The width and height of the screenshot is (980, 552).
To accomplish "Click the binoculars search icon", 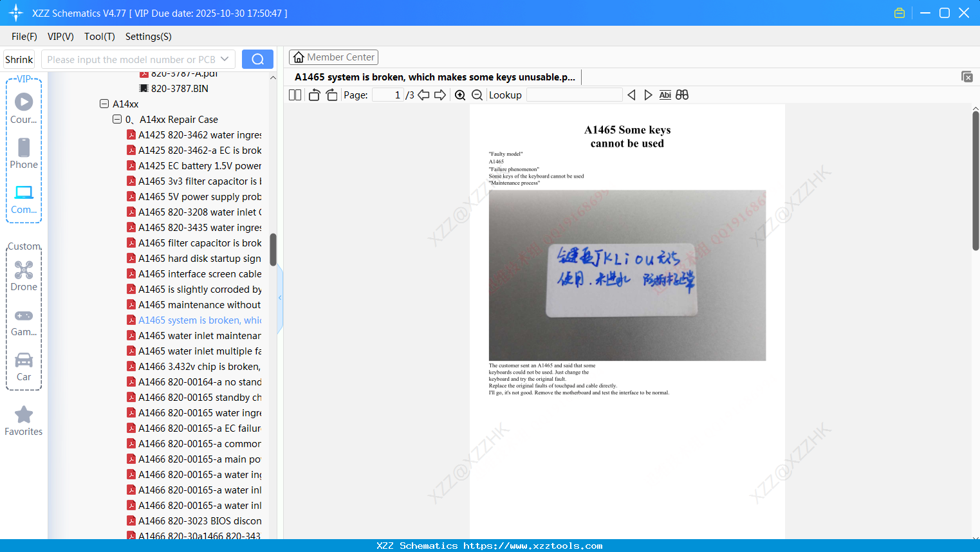I will 682,95.
